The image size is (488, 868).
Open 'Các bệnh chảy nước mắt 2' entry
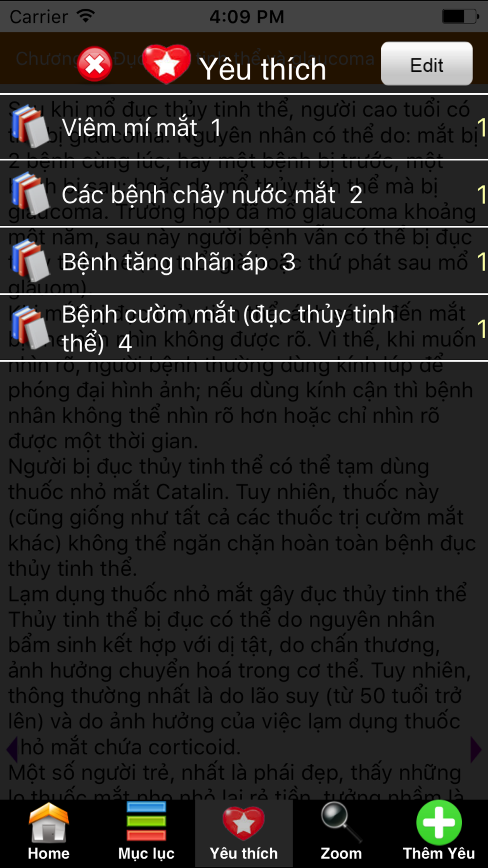pos(244,194)
